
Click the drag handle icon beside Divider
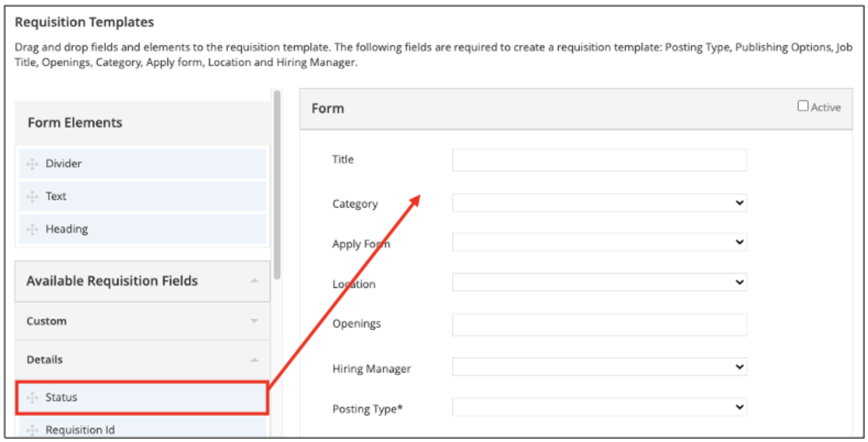click(32, 164)
